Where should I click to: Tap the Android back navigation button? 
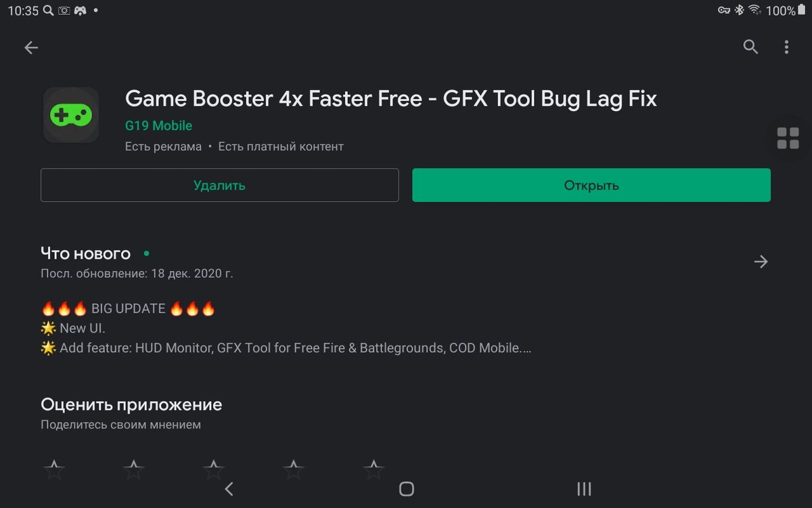[229, 489]
